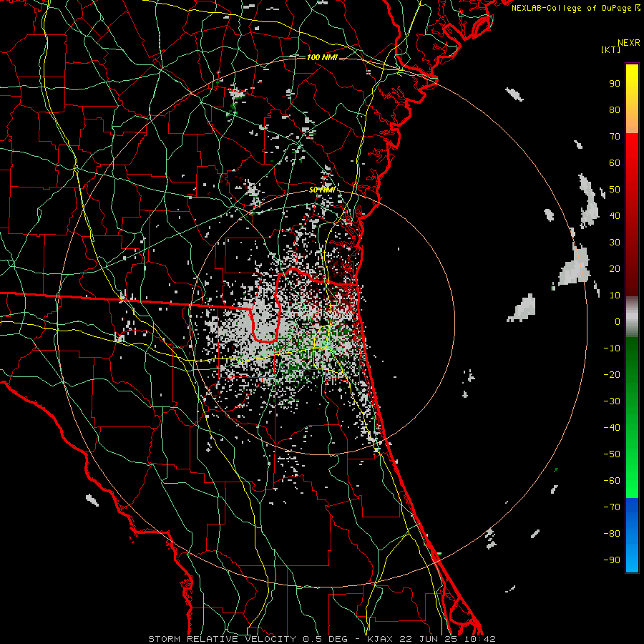The height and width of the screenshot is (644, 644).
Task: Click the -20 value on velocity scale
Action: pos(612,374)
